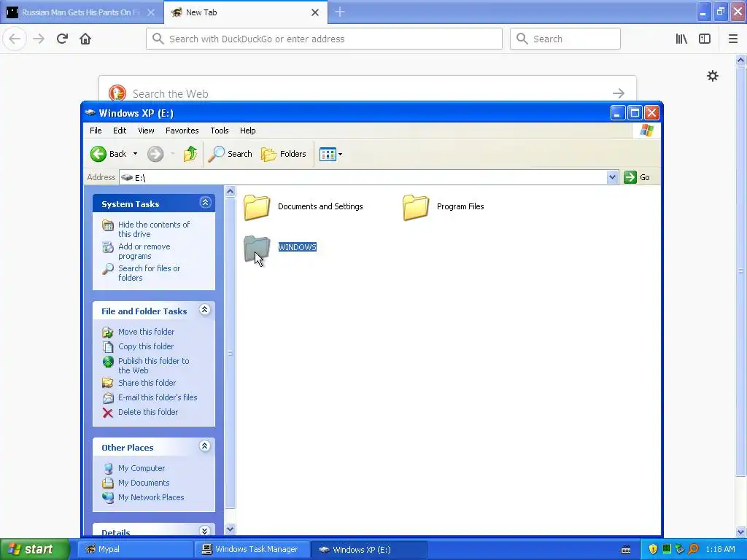Click the Windows XP (E:) taskbar button

click(369, 549)
